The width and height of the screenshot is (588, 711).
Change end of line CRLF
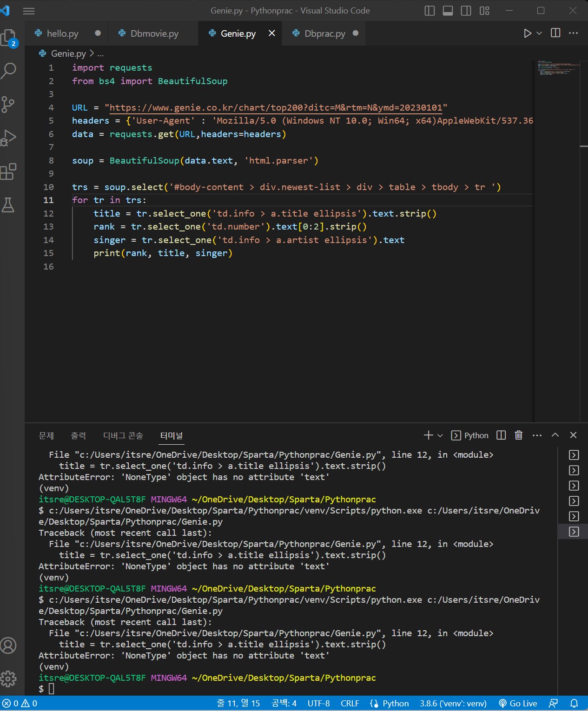350,704
